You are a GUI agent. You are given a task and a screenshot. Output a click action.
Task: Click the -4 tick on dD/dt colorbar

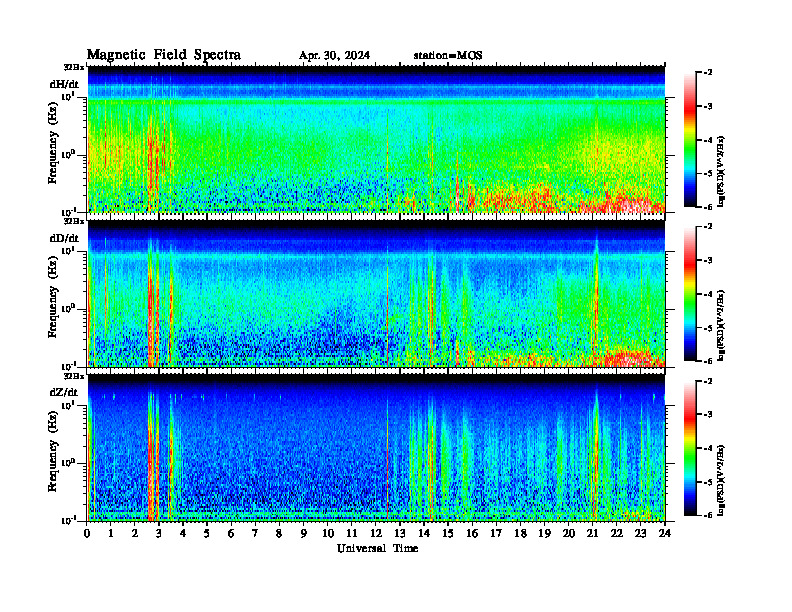708,294
